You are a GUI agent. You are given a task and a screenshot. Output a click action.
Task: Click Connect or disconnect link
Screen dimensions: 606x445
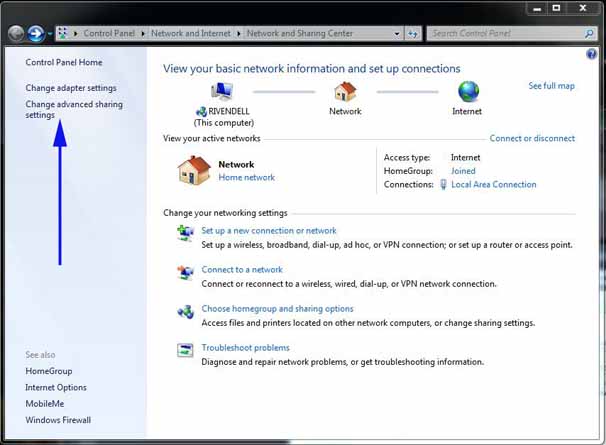click(x=532, y=138)
